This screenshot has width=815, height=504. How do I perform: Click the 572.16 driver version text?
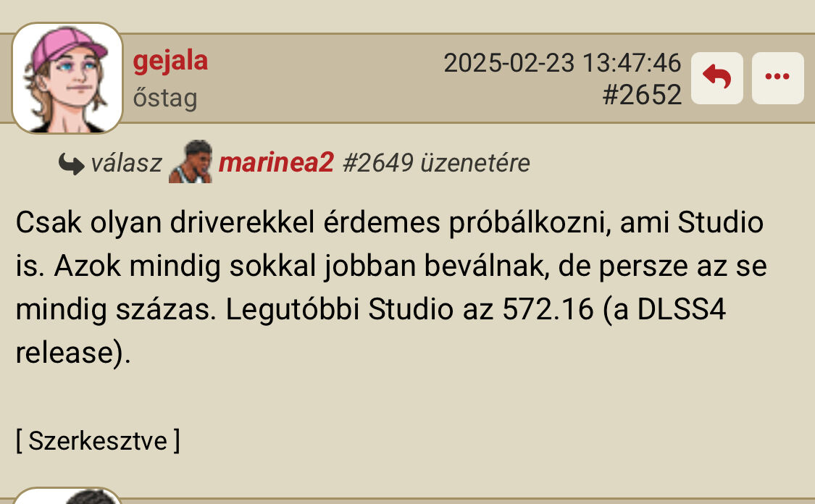(x=548, y=309)
